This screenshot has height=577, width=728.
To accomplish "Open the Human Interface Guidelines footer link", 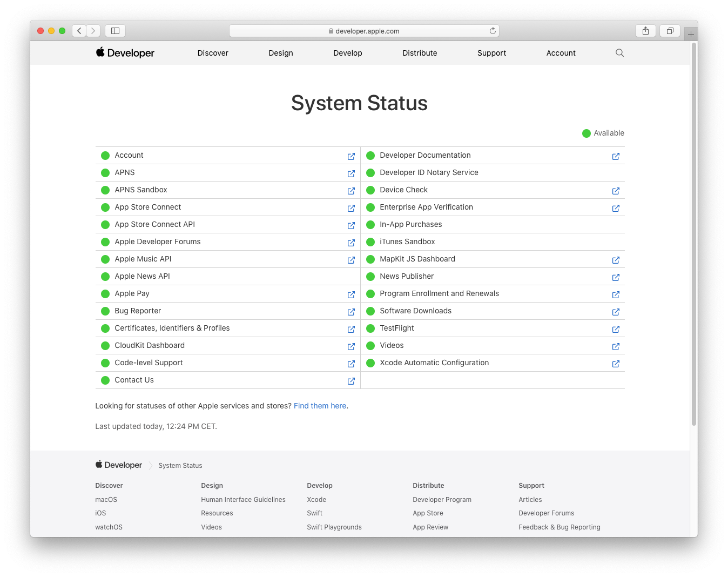I will point(244,500).
